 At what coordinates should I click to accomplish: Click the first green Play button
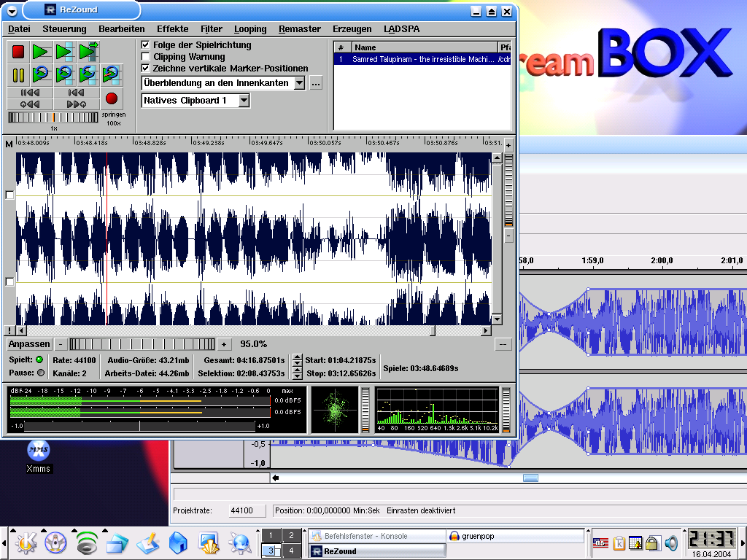41,52
